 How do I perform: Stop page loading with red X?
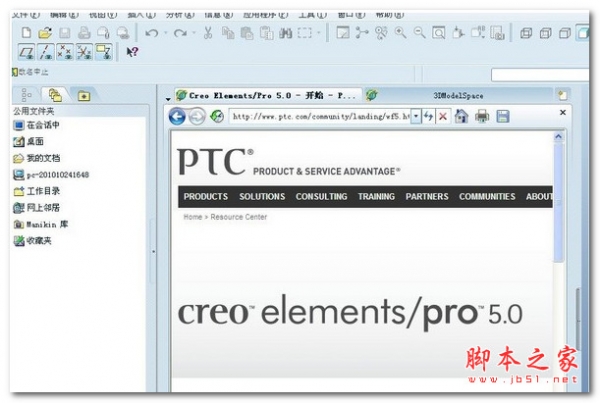[443, 116]
